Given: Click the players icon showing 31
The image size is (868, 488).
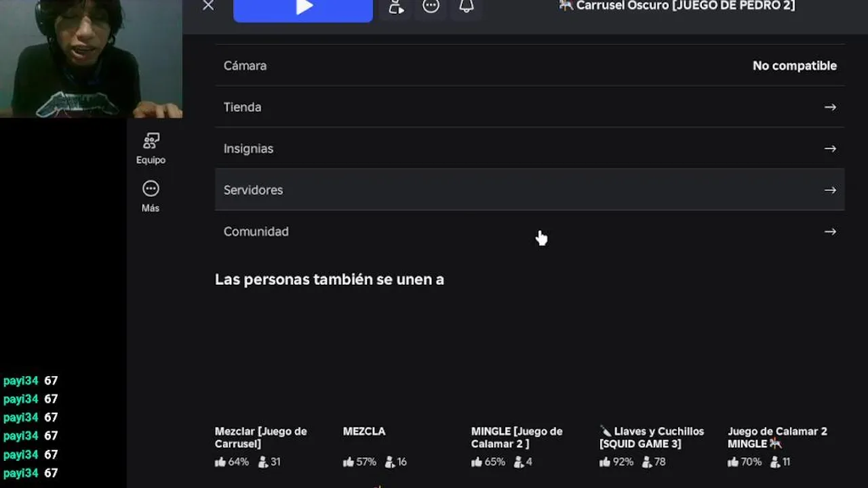Looking at the screenshot, I should click(x=263, y=462).
